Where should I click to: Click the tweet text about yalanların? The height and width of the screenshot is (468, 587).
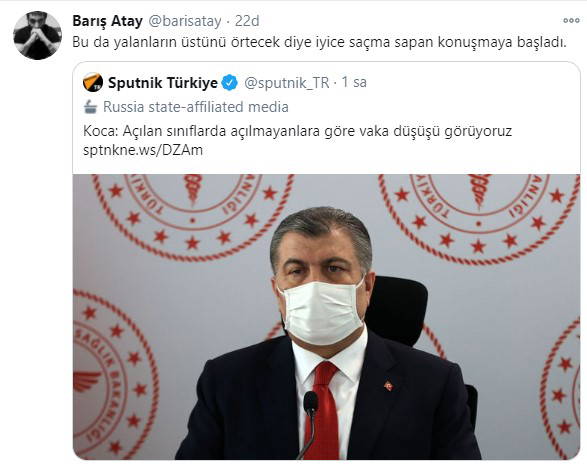[319, 42]
